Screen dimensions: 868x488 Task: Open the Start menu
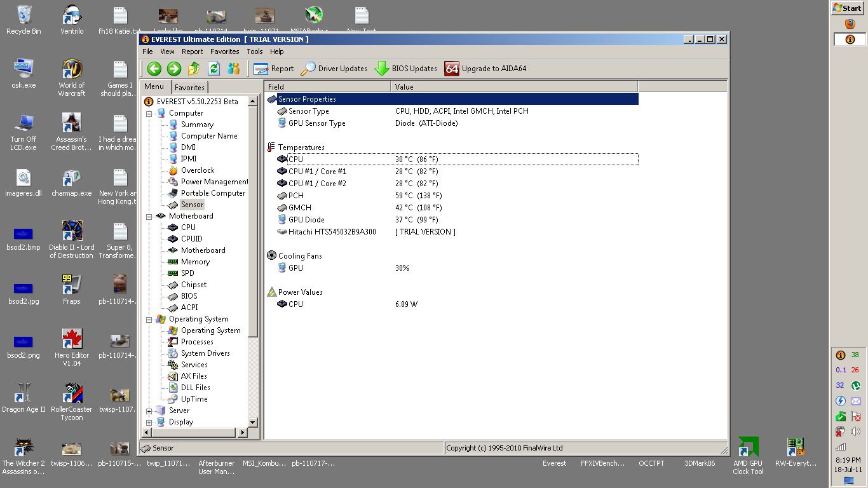coord(848,8)
